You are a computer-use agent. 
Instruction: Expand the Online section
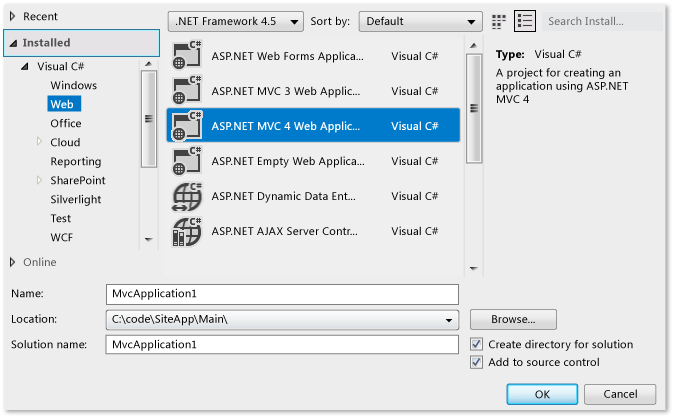click(12, 262)
